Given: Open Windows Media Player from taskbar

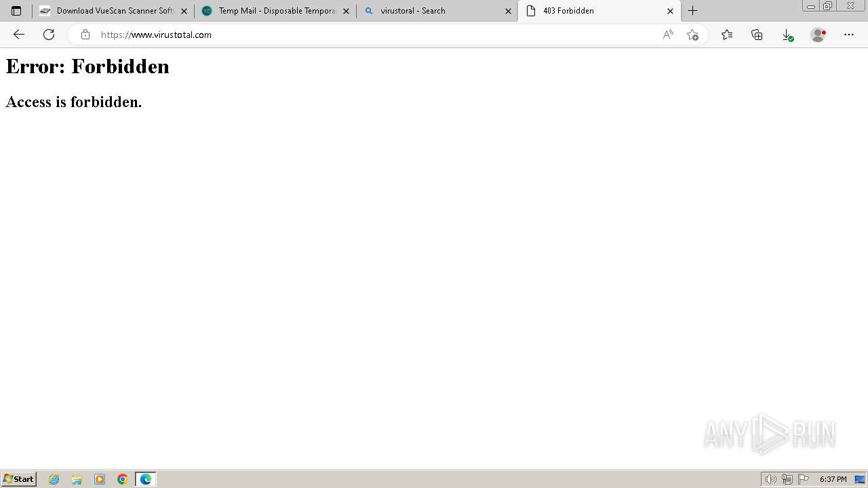Looking at the screenshot, I should (100, 479).
